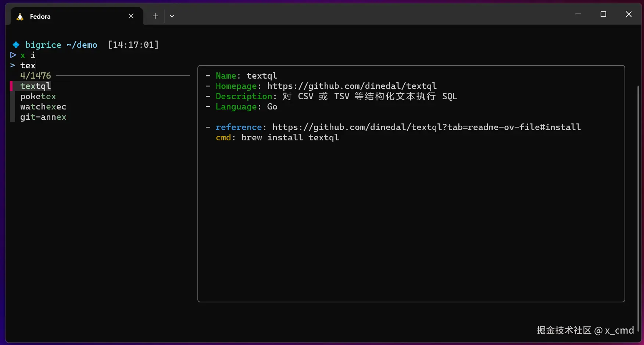
Task: Open the textql GitHub homepage link
Action: tap(352, 86)
